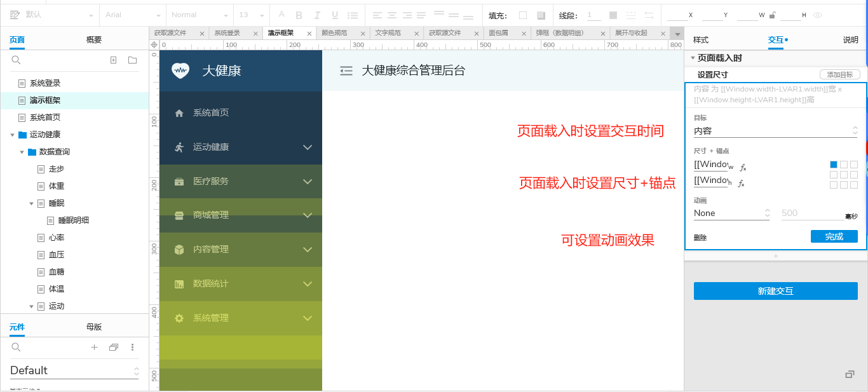Click the plus icon in widgets panel
The image size is (868, 392).
tap(95, 347)
